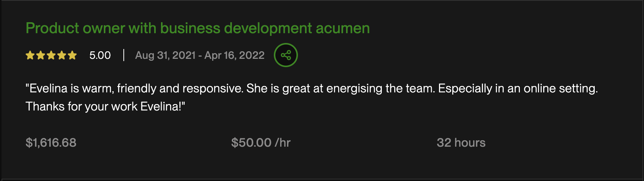The width and height of the screenshot is (644, 181).
Task: Open the Product owner job title link
Action: coord(197,28)
